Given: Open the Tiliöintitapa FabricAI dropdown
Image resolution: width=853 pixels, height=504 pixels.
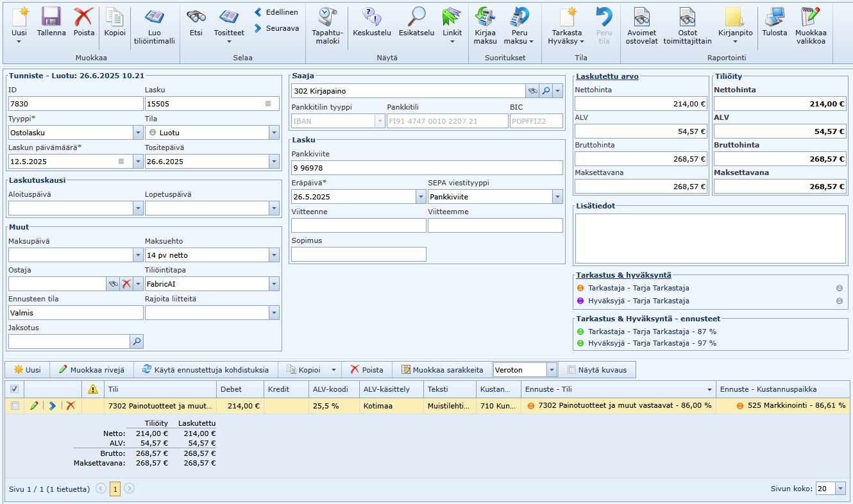Looking at the screenshot, I should [274, 284].
